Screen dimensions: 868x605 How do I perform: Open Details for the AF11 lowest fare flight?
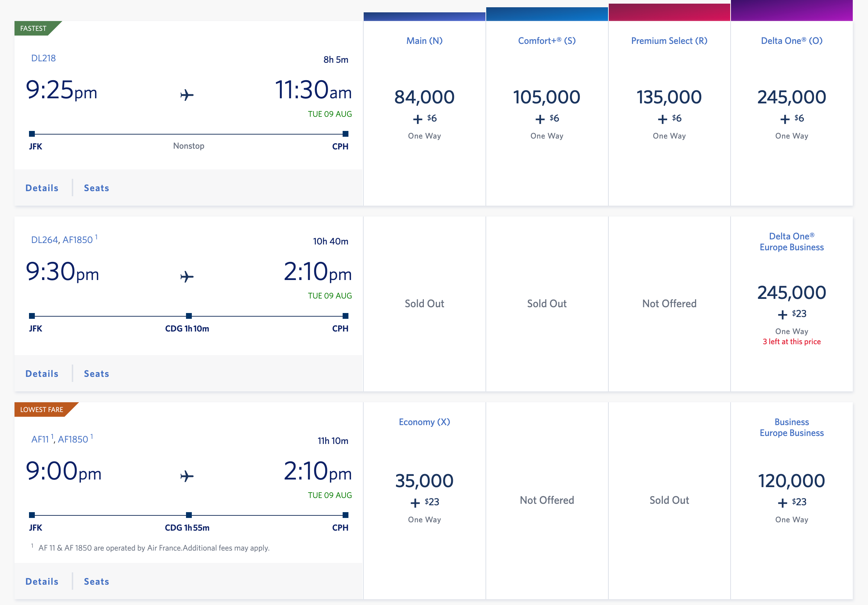pos(42,581)
